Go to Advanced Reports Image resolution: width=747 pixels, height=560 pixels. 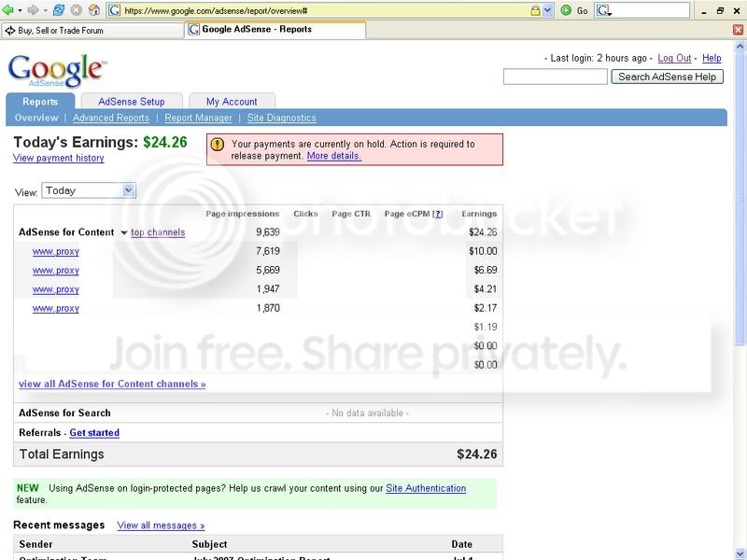pos(111,118)
